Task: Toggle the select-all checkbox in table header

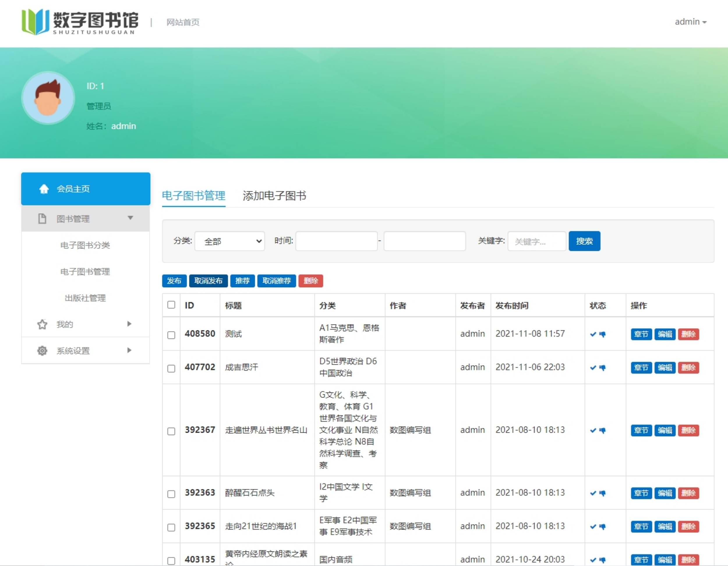Action: point(171,305)
